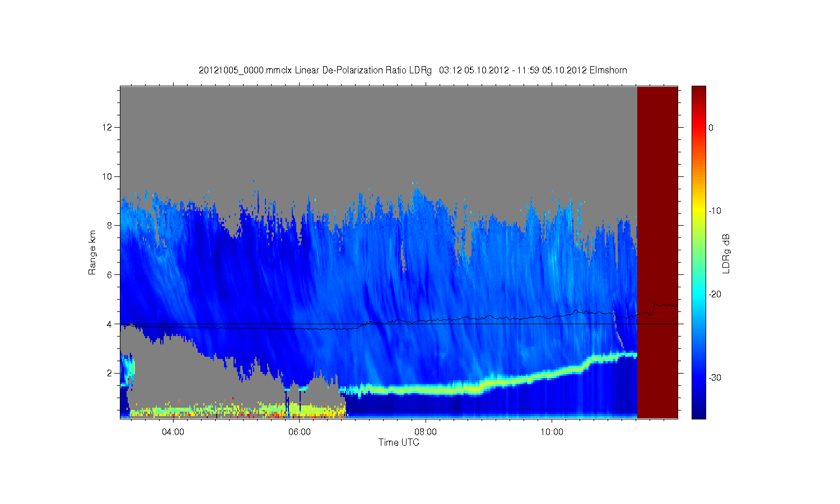This screenshot has width=840, height=504.
Task: Click the 04:00 time tick label
Action: pos(173,432)
